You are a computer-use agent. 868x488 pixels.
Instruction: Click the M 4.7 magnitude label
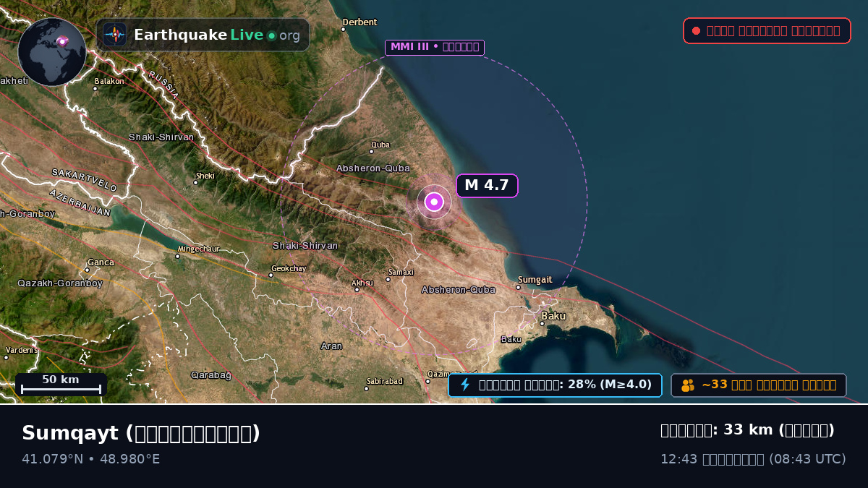tap(487, 185)
